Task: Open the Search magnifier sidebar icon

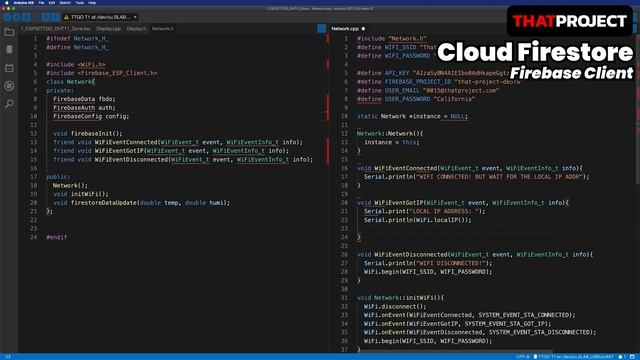Action: [x=9, y=104]
